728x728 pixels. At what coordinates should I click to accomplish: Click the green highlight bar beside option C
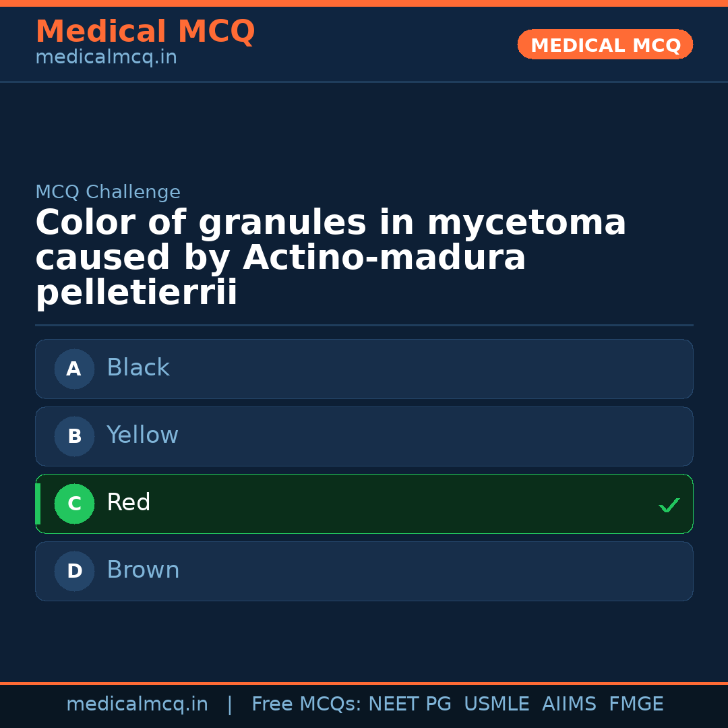pyautogui.click(x=38, y=504)
